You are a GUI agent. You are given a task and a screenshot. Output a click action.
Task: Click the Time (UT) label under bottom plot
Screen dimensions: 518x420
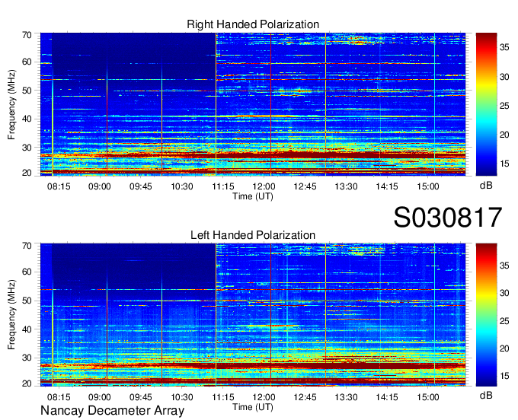pyautogui.click(x=253, y=407)
